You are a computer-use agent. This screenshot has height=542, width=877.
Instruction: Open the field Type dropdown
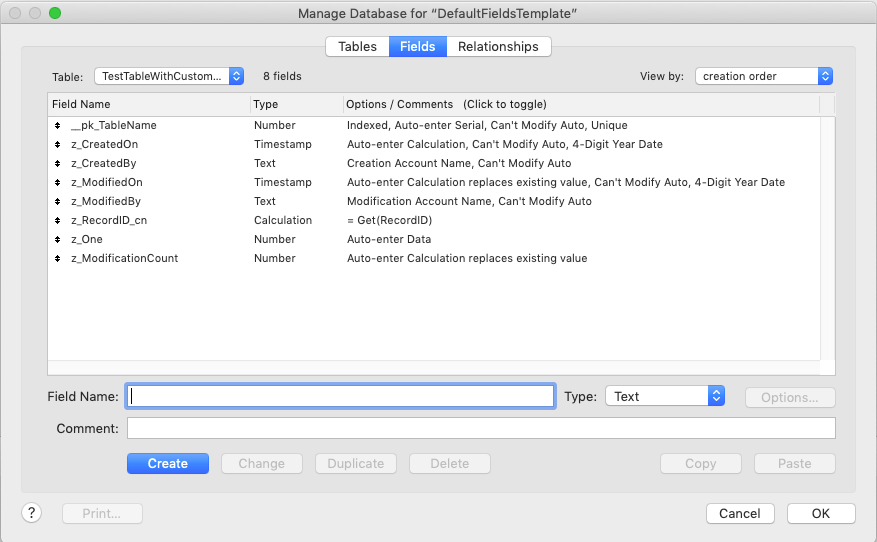(664, 397)
